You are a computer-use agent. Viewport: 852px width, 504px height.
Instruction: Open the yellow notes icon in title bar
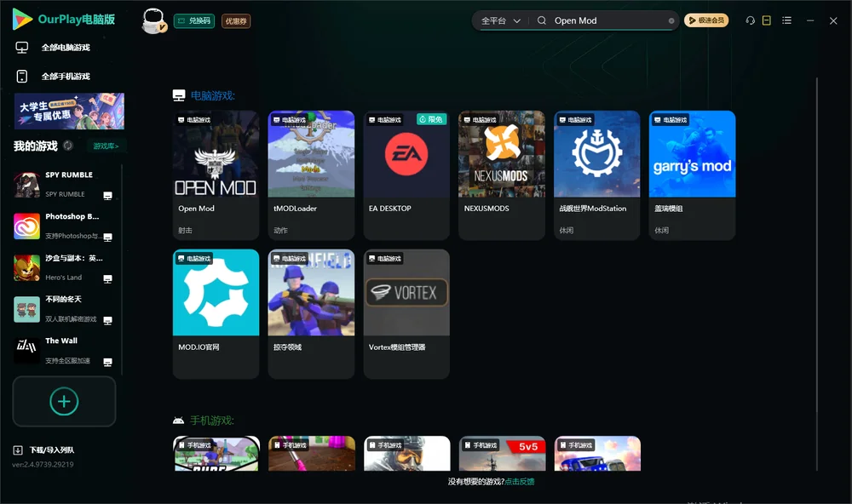(767, 20)
